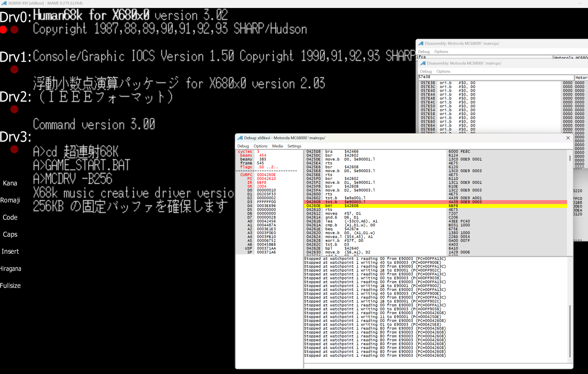Toggle the Caps key indicator
The height and width of the screenshot is (374, 588).
tap(10, 234)
